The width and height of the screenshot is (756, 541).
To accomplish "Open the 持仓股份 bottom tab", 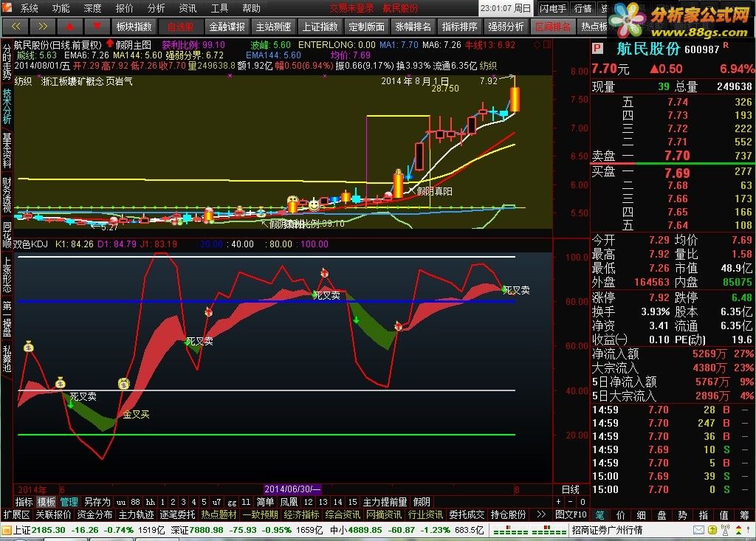I will pos(508,514).
